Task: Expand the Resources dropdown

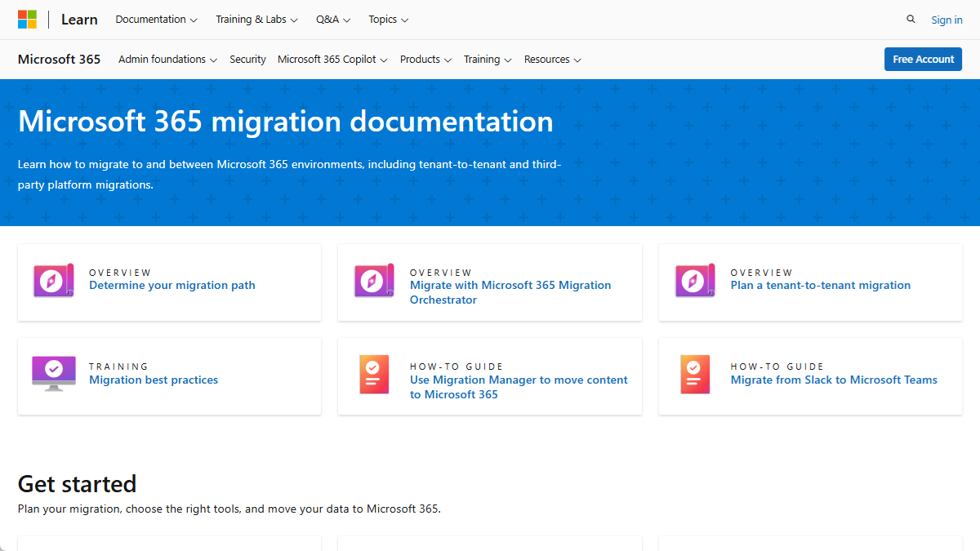Action: (553, 60)
